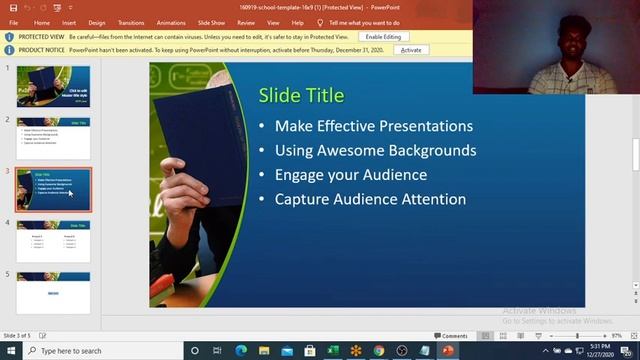Show hidden system tray icons chevron
Image resolution: width=640 pixels, height=360 pixels.
coord(545,351)
